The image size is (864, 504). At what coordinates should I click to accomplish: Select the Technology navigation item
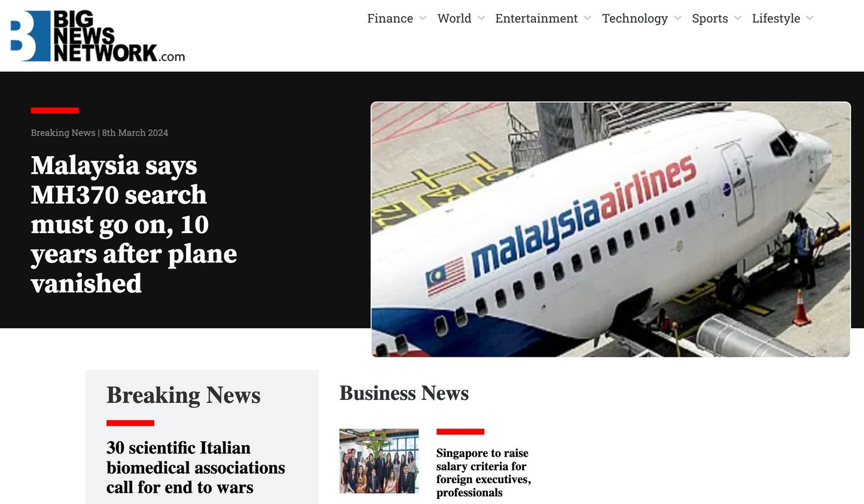[x=635, y=19]
